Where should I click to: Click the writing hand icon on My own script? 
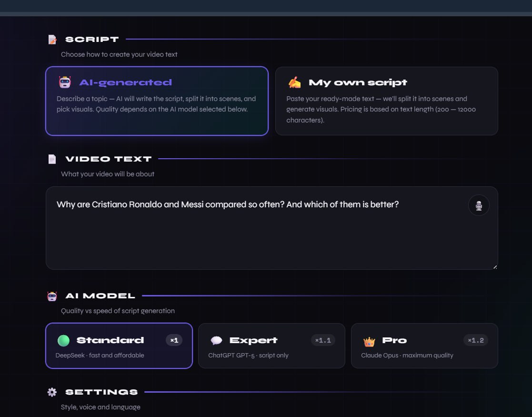point(294,82)
